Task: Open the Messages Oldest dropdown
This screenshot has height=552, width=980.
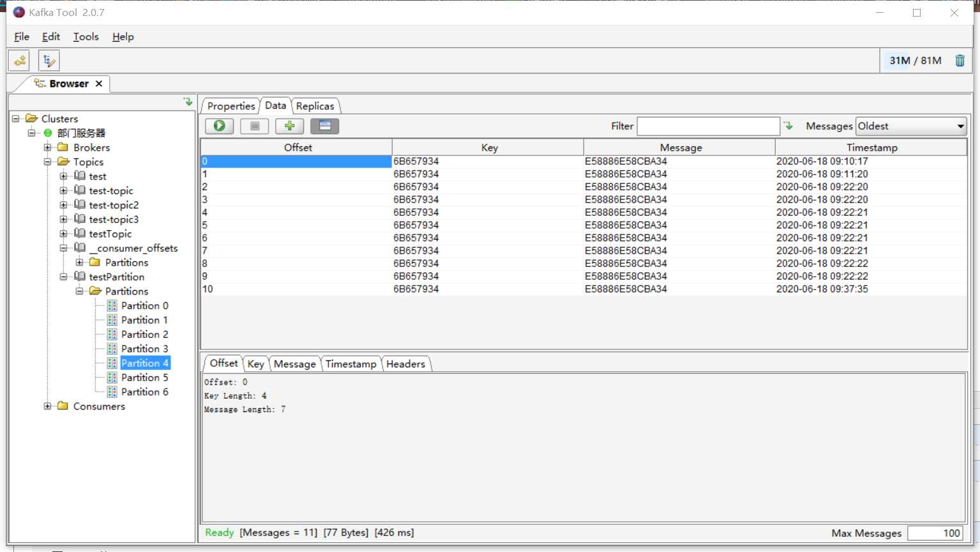Action: coord(911,126)
